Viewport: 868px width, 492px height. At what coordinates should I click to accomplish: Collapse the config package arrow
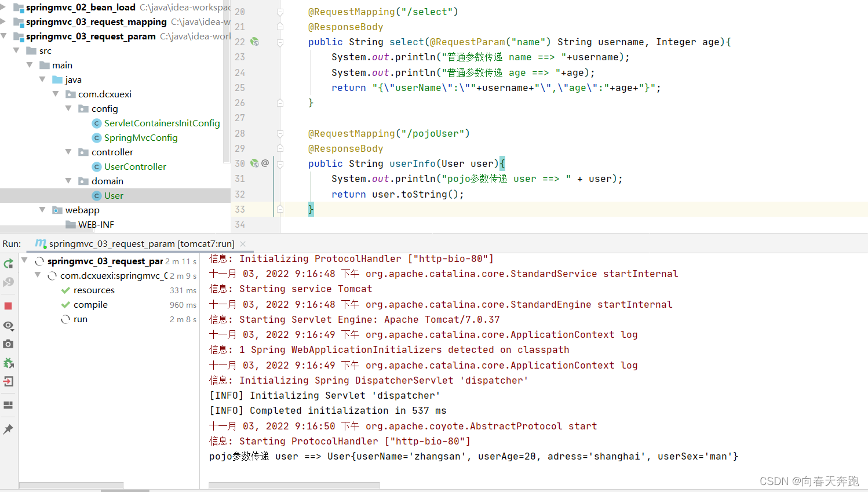(x=68, y=108)
